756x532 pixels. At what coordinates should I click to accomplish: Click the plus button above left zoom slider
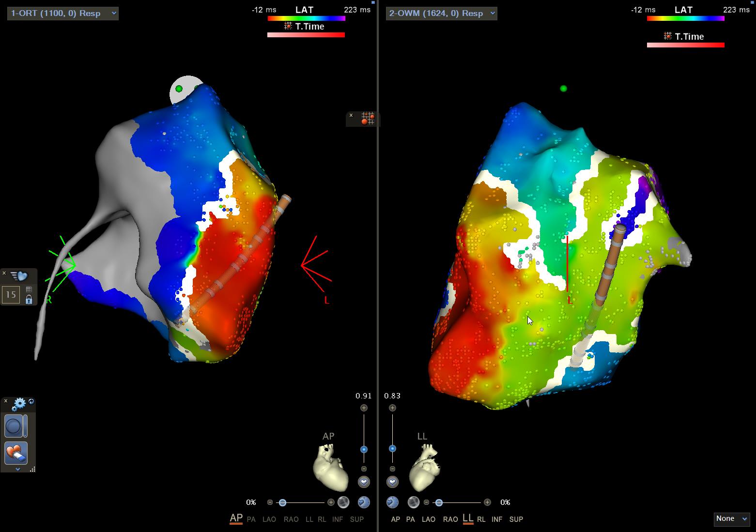364,408
